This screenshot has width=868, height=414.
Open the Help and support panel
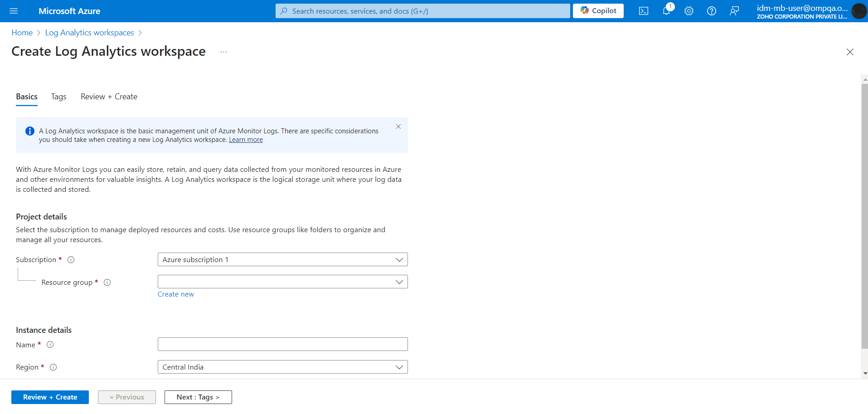click(712, 11)
